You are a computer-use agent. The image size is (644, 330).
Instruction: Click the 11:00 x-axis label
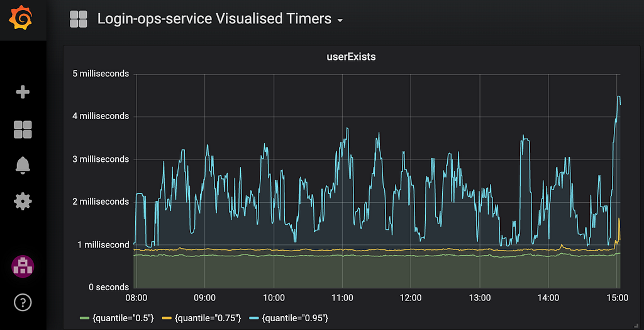pos(342,297)
